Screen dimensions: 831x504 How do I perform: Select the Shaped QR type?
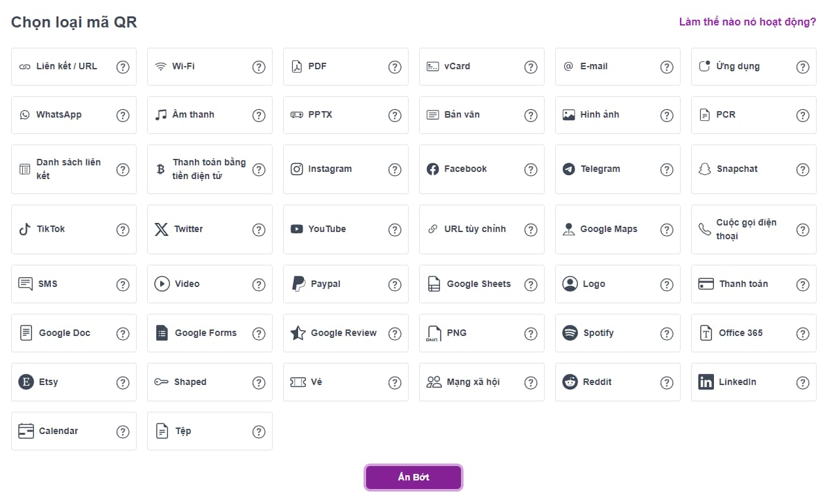[210, 382]
